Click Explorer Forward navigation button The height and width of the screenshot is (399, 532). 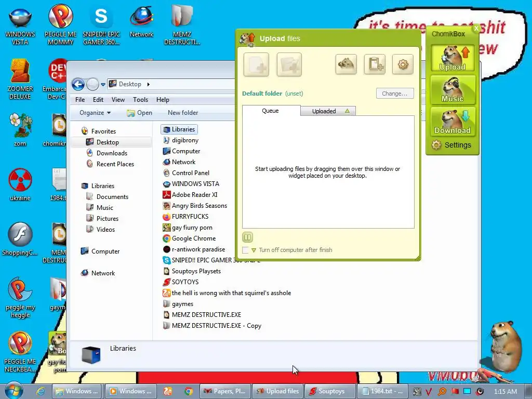(92, 84)
